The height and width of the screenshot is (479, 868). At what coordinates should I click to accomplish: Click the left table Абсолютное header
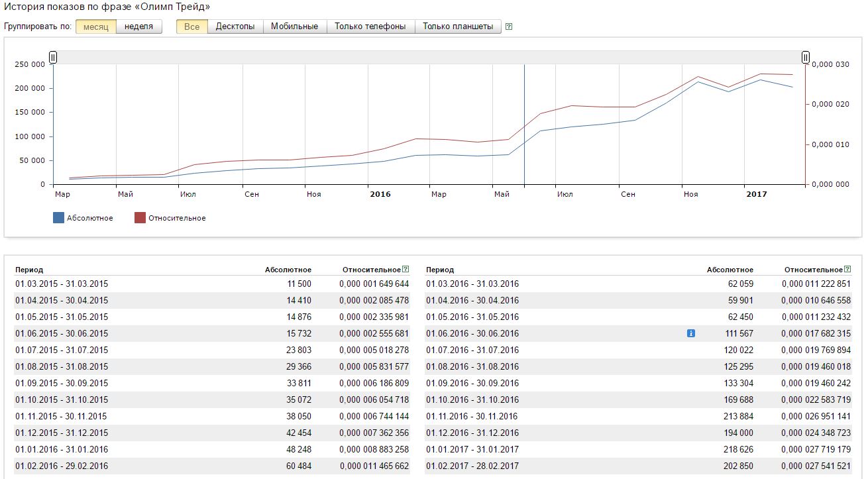click(288, 270)
